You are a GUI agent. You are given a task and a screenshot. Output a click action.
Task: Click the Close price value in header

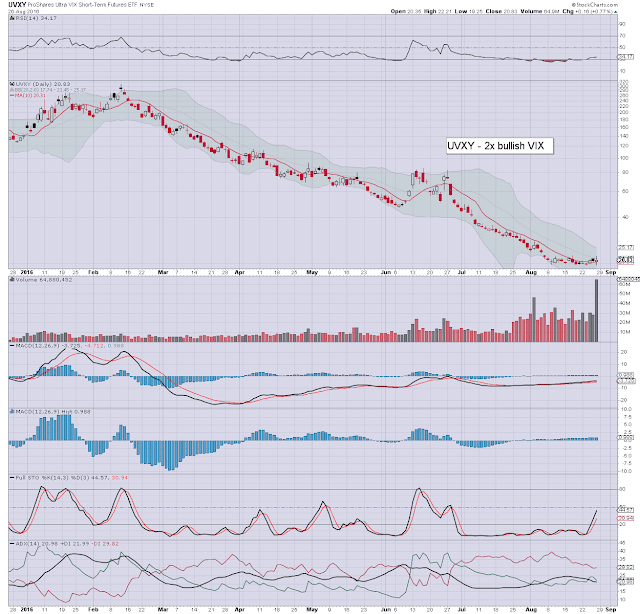511,11
